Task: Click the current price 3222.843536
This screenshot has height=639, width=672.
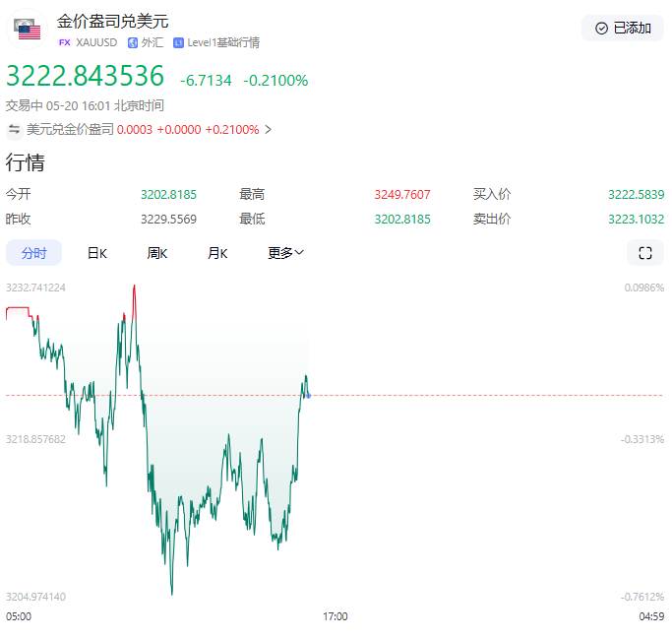Action: 85,76
